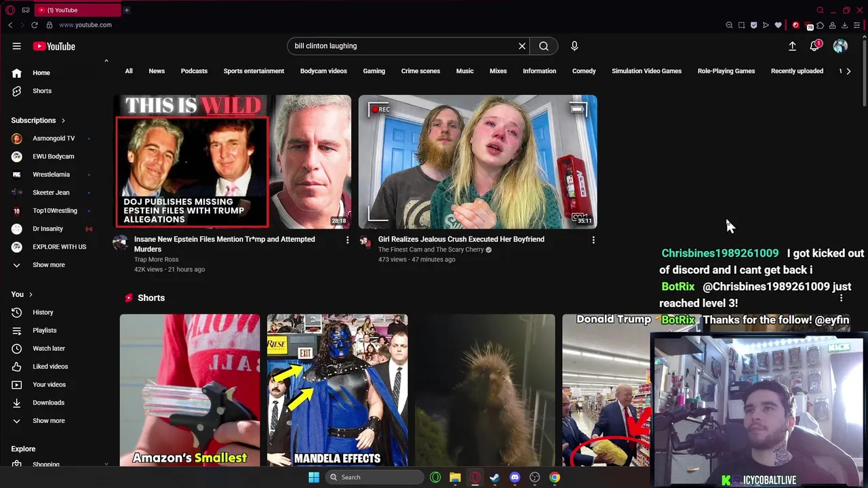Open the Pinboards heart icon
868x488 pixels.
click(778, 25)
